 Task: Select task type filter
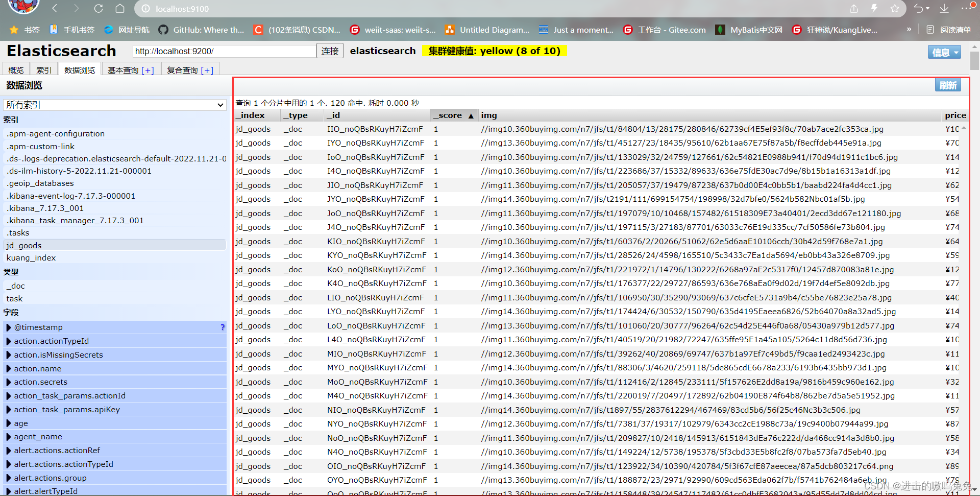(115, 298)
